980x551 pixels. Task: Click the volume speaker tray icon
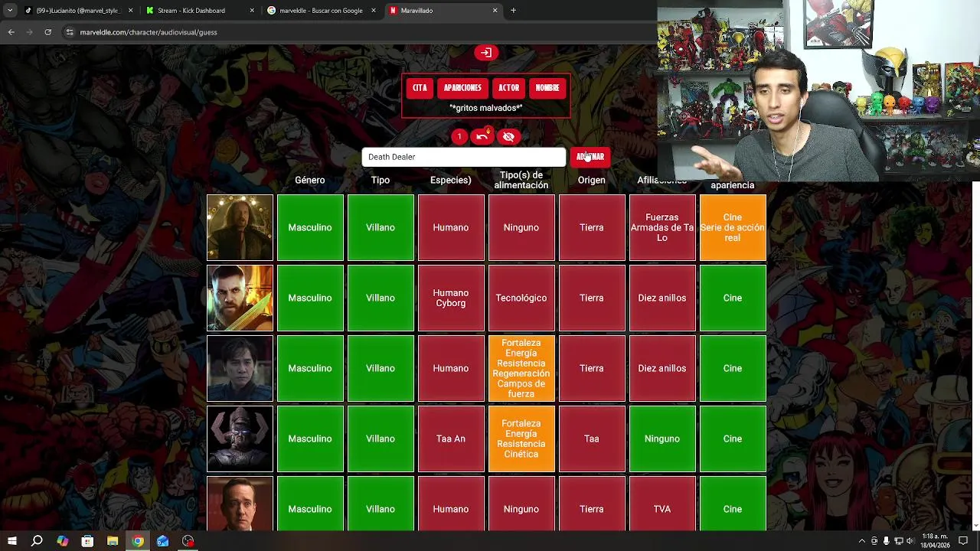tap(912, 541)
